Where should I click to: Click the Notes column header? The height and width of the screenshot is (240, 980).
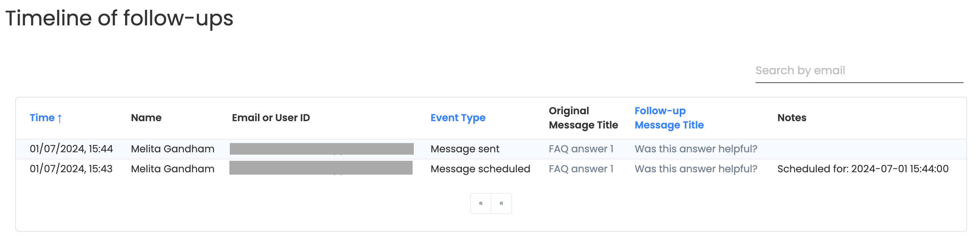click(x=792, y=118)
